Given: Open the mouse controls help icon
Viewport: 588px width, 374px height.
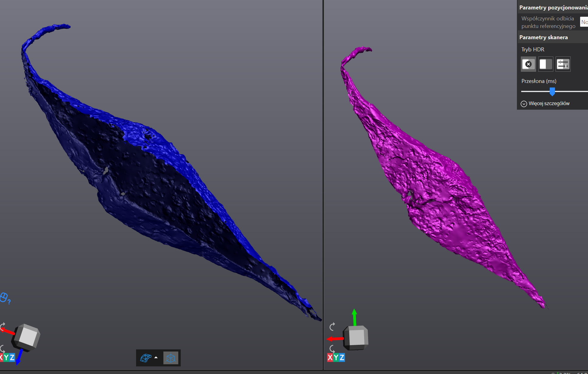Looking at the screenshot, I should (5, 298).
